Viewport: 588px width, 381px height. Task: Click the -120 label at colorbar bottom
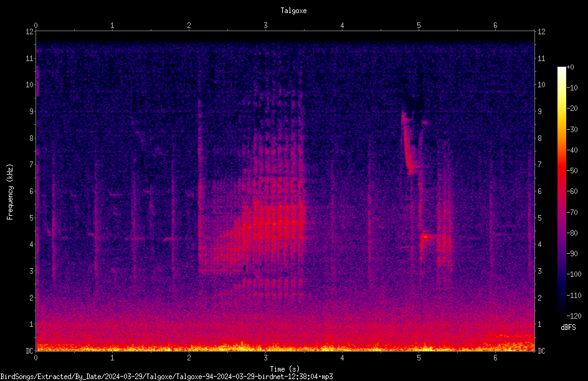[574, 316]
